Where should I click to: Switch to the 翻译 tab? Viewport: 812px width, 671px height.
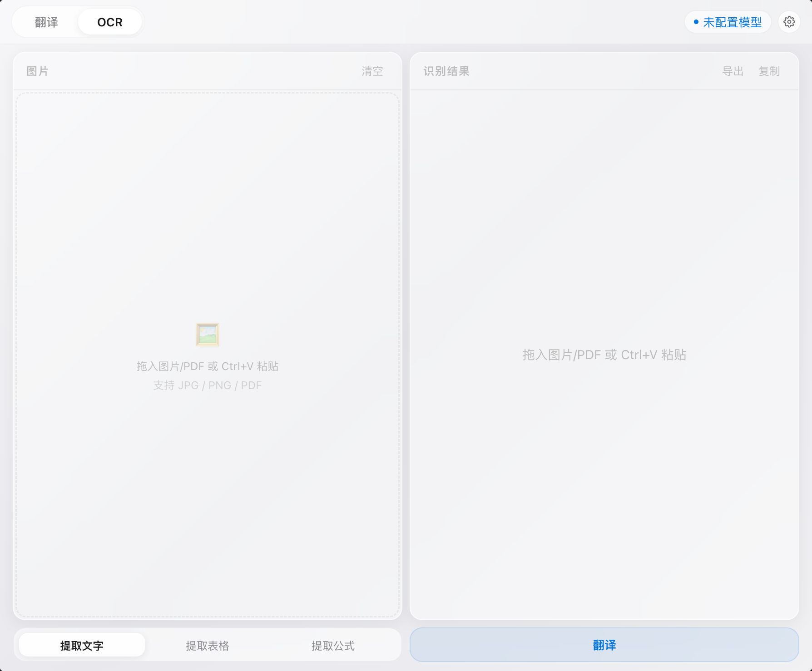[46, 22]
